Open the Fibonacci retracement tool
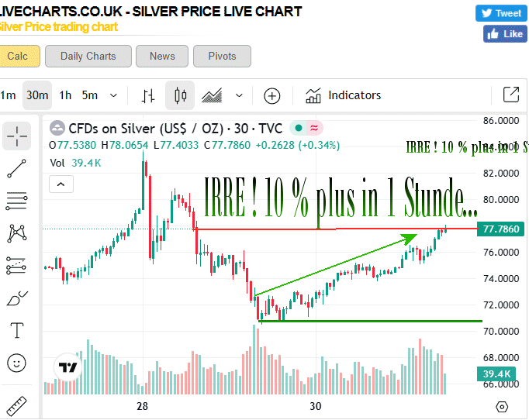The height and width of the screenshot is (420, 529). coord(16,201)
